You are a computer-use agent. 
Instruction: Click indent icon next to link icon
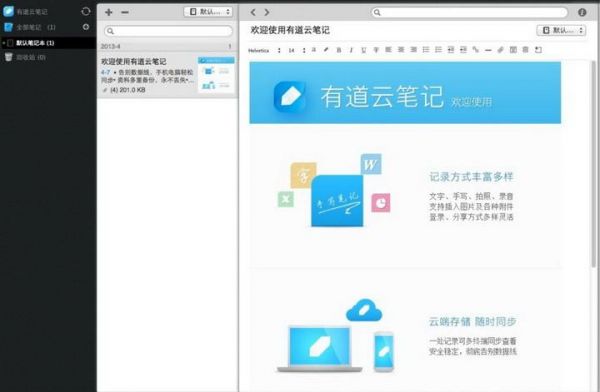(463, 50)
